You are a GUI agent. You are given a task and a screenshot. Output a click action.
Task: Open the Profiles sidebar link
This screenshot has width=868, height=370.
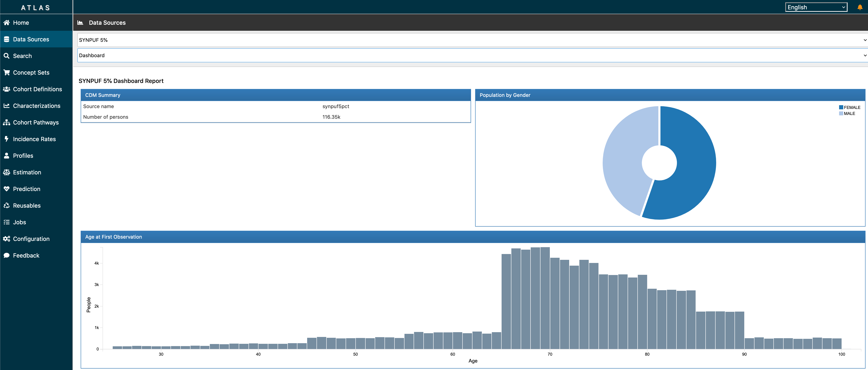[x=23, y=155]
